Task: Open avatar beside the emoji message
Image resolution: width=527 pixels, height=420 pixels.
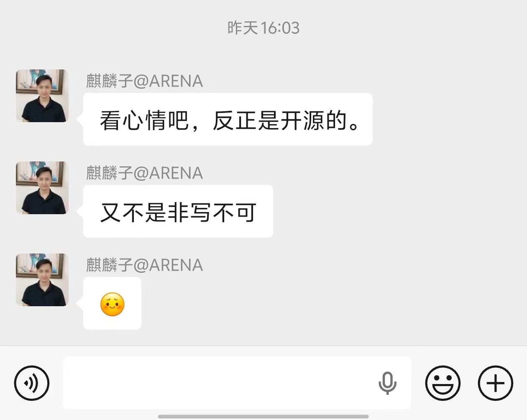Action: 42,280
